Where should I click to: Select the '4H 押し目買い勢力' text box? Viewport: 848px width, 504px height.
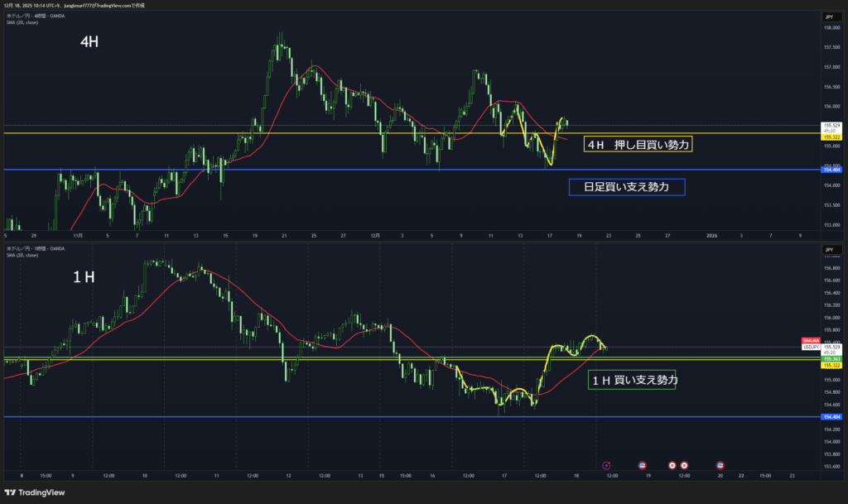tap(638, 144)
